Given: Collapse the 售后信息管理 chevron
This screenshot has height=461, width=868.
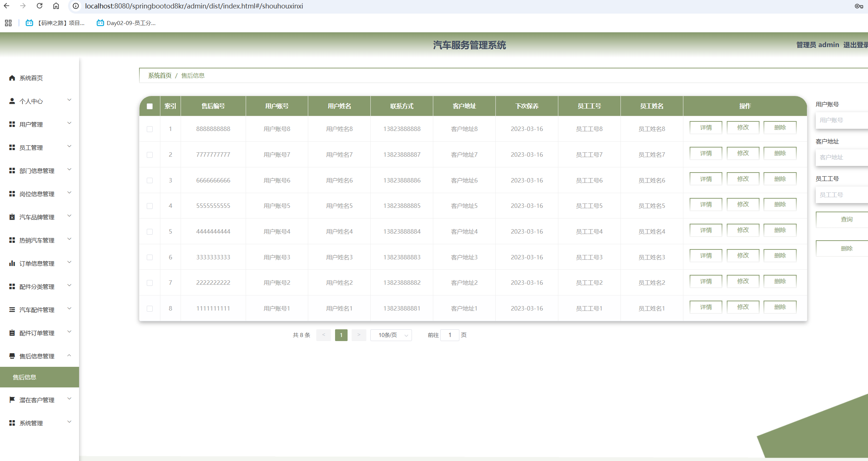Looking at the screenshot, I should click(69, 355).
